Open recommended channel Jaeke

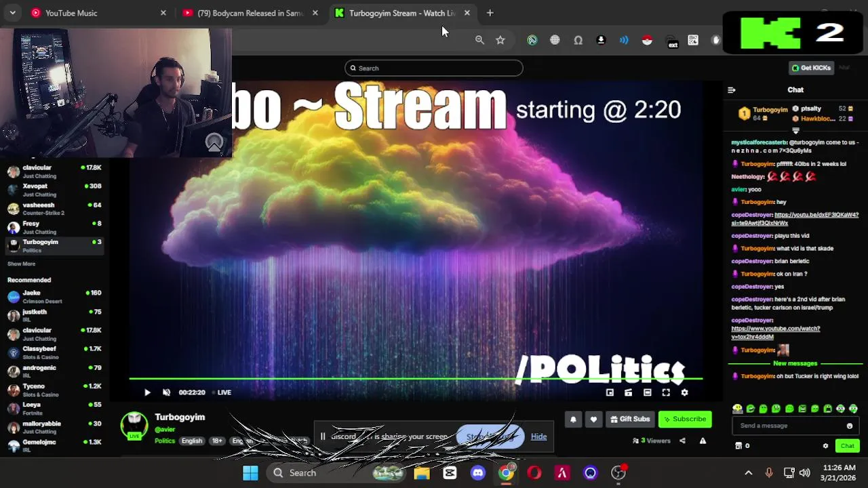(54, 297)
